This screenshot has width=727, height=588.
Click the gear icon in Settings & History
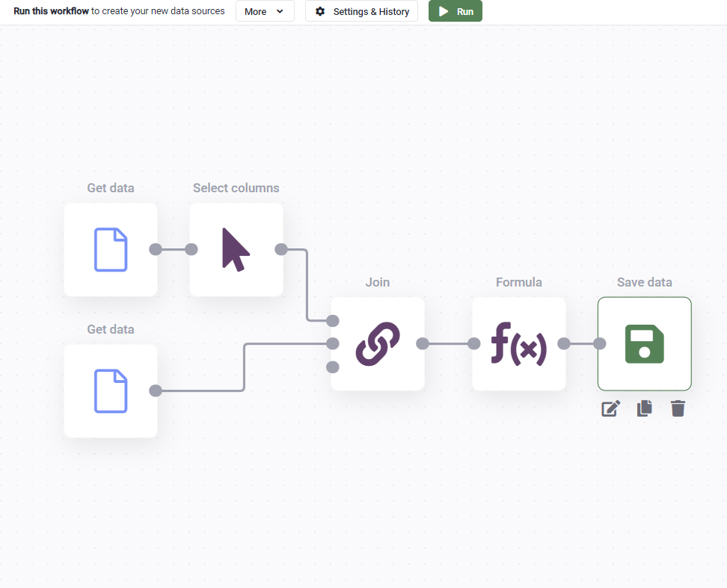pyautogui.click(x=320, y=11)
